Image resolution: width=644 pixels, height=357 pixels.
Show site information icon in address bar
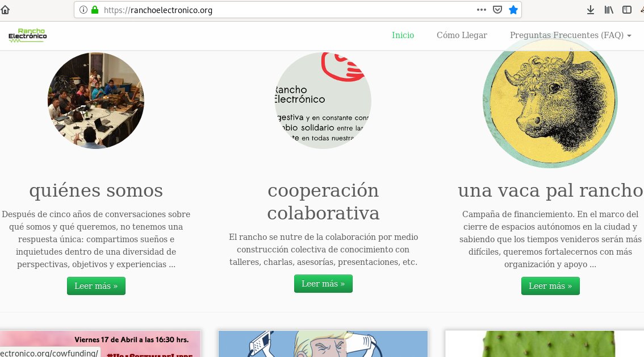83,10
